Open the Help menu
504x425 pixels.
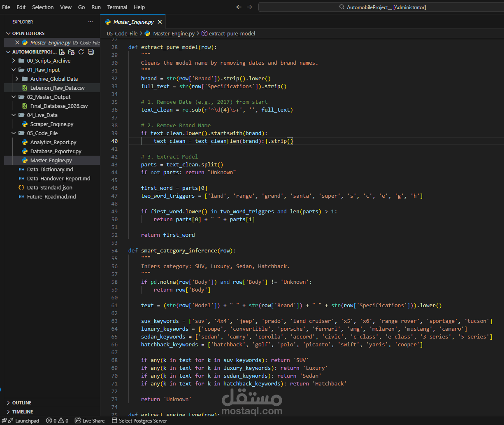click(139, 7)
